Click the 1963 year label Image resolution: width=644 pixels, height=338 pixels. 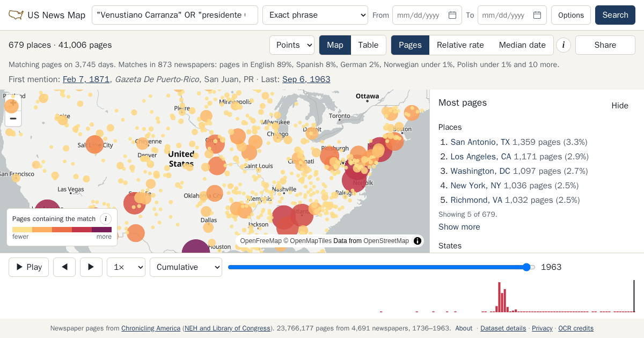(x=551, y=267)
